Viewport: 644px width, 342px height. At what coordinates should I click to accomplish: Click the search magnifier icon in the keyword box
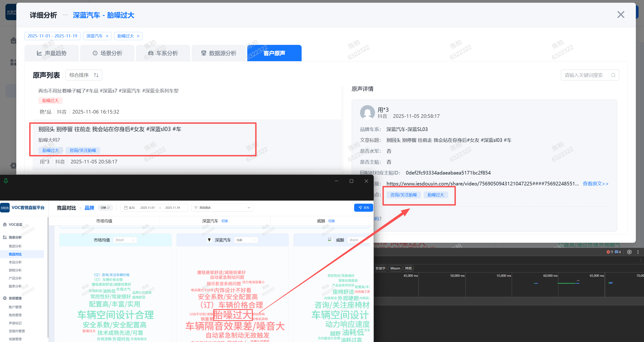(x=613, y=75)
